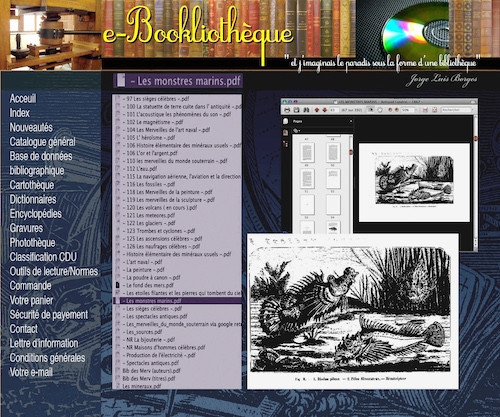Open the Dictionnaires section
Screen dimensions: 500x417
[x=33, y=199]
